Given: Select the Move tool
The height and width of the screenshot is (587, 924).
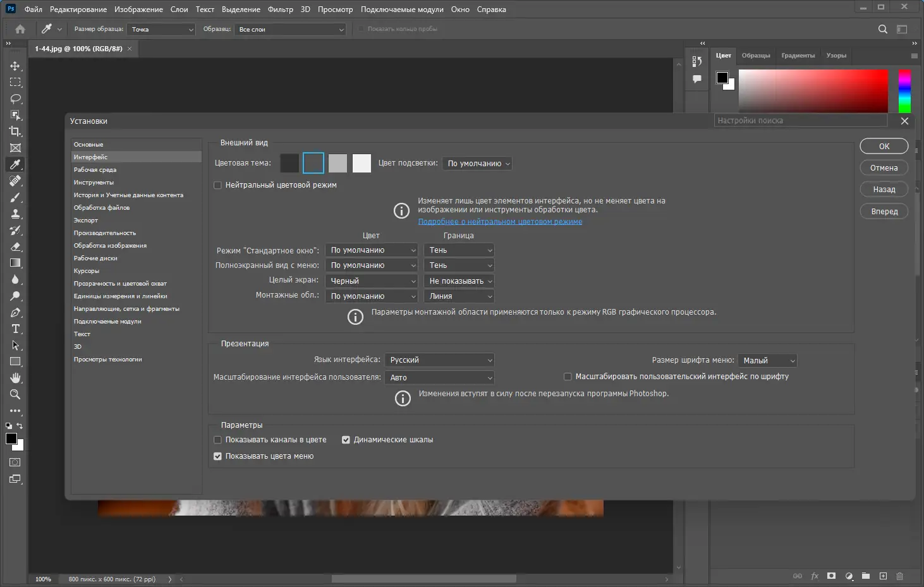Looking at the screenshot, I should coord(15,66).
